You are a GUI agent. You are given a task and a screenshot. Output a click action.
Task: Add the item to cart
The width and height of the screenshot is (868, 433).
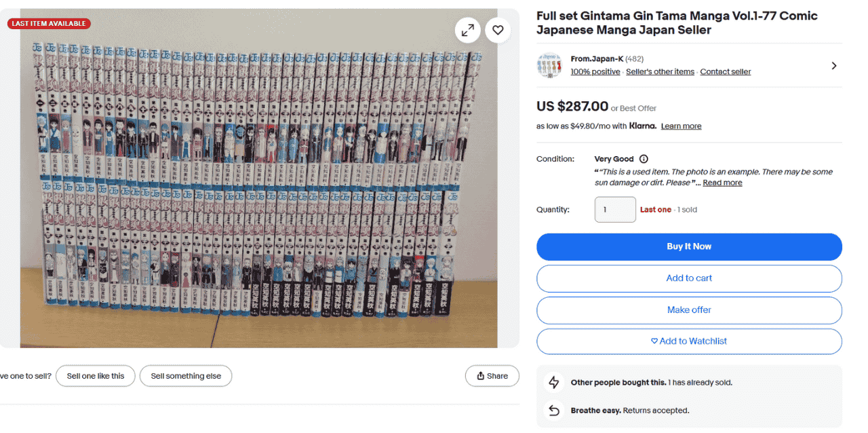pos(689,278)
